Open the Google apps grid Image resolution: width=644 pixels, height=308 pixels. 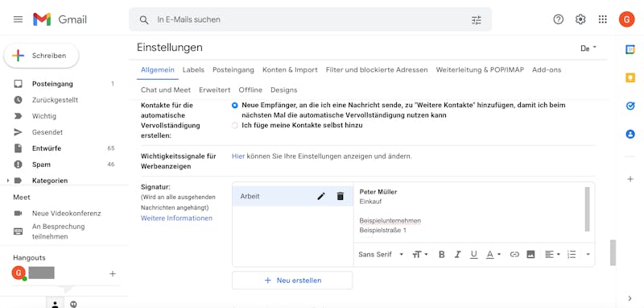(602, 19)
